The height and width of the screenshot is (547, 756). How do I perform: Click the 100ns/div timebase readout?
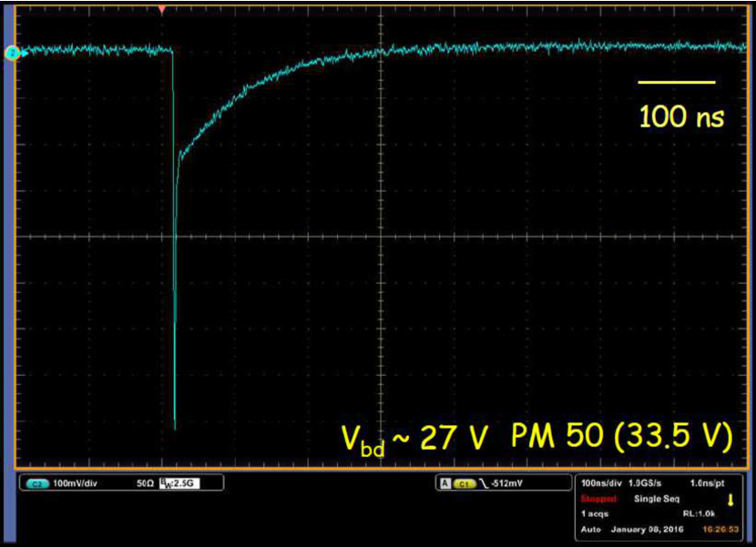click(601, 483)
